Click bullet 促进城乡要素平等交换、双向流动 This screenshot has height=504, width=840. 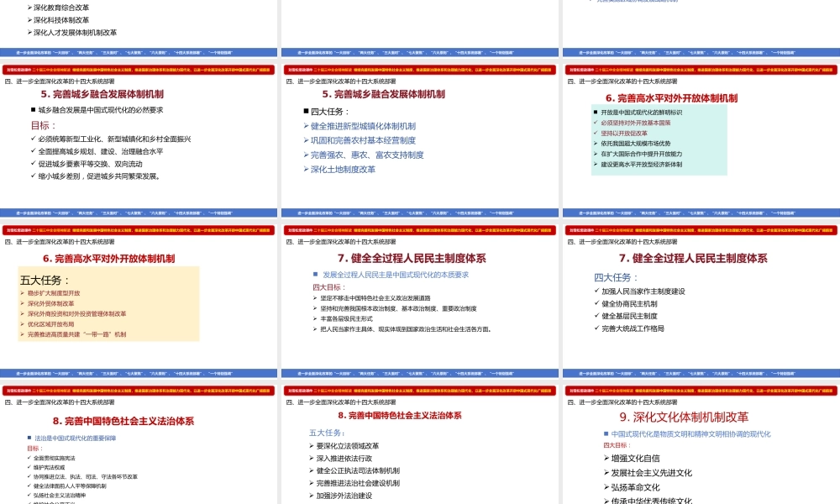point(90,164)
